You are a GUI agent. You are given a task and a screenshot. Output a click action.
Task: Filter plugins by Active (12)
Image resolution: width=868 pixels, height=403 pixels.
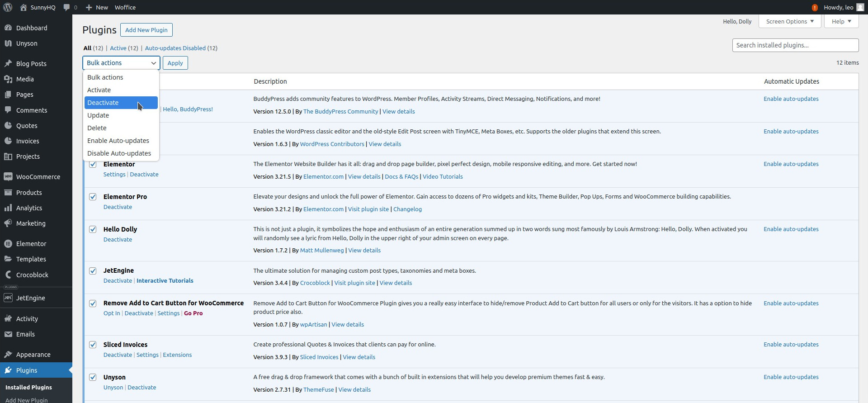124,48
